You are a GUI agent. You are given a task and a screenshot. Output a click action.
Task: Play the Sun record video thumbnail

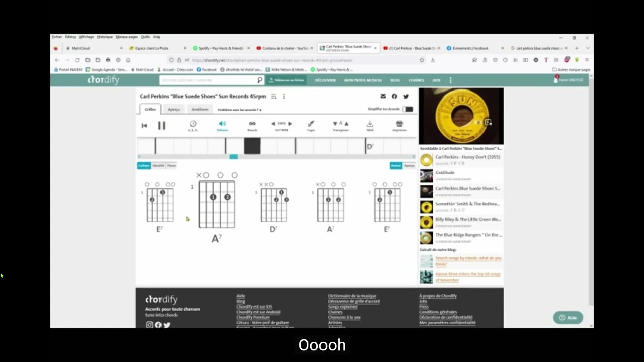pos(461,116)
